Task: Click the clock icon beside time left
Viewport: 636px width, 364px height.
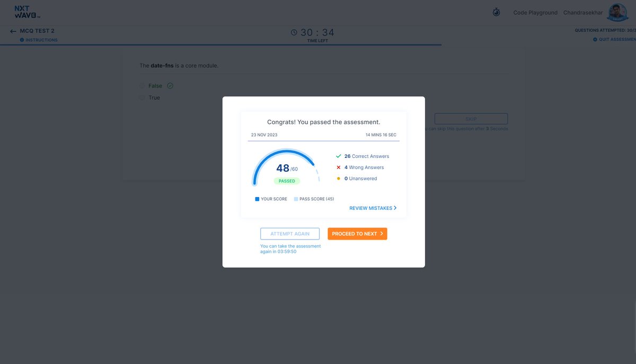Action: pyautogui.click(x=294, y=32)
